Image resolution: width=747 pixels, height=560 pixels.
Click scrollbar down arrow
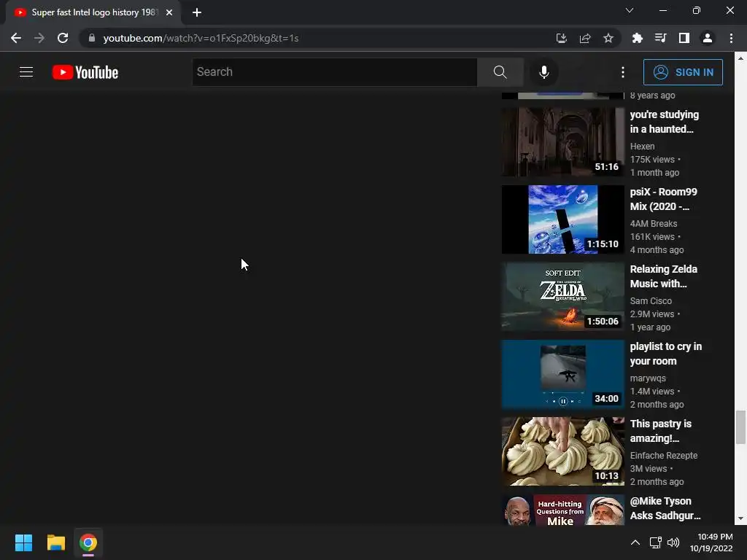[x=740, y=518]
